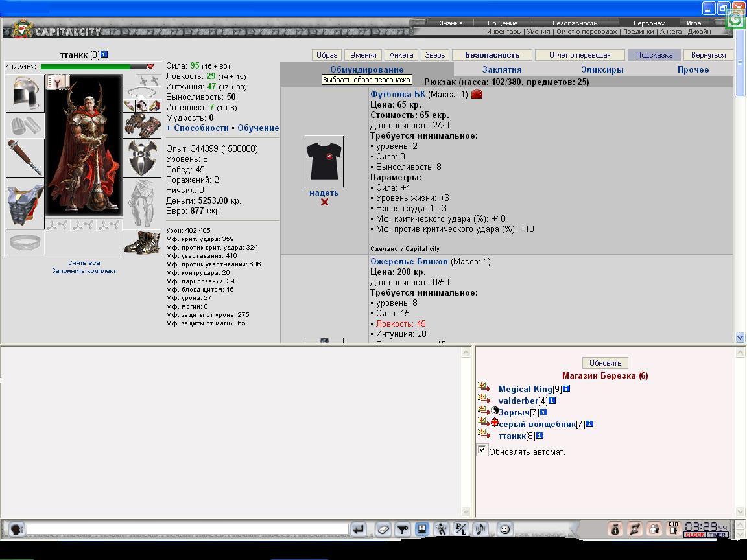This screenshot has width=747, height=560.
Task: Open the smiley emoticons picker
Action: [505, 529]
